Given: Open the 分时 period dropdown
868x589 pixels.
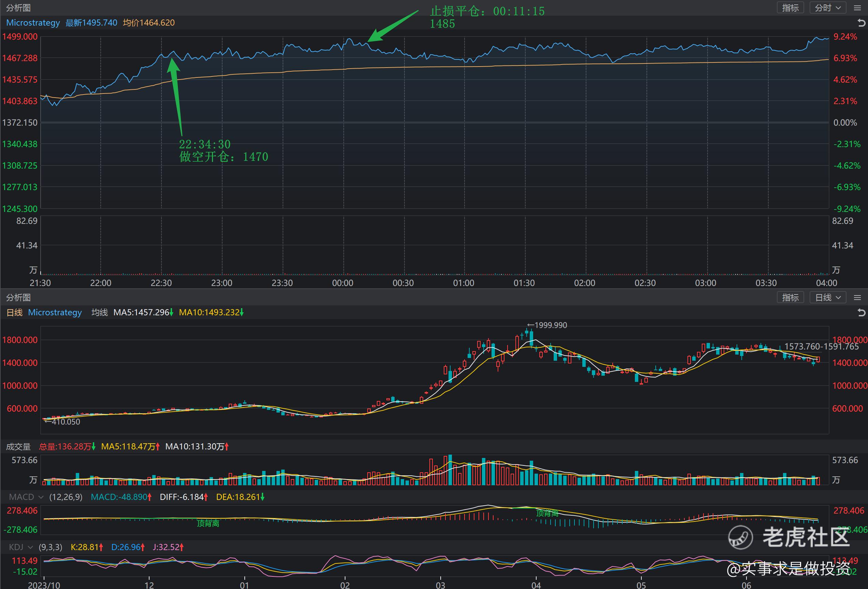Looking at the screenshot, I should pos(828,8).
